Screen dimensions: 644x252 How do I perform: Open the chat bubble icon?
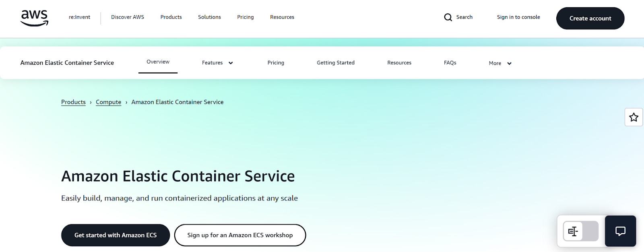tap(620, 231)
